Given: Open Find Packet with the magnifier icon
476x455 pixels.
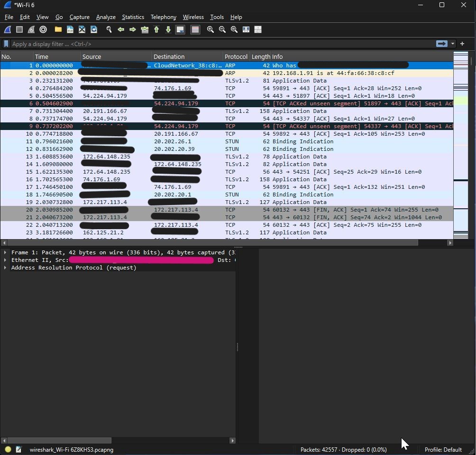Looking at the screenshot, I should click(109, 29).
